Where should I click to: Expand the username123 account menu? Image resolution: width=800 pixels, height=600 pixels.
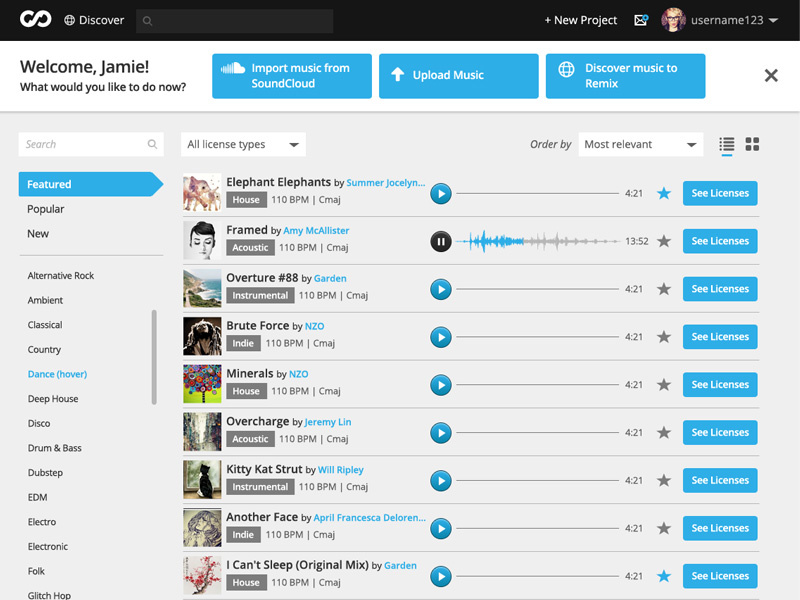pos(728,19)
